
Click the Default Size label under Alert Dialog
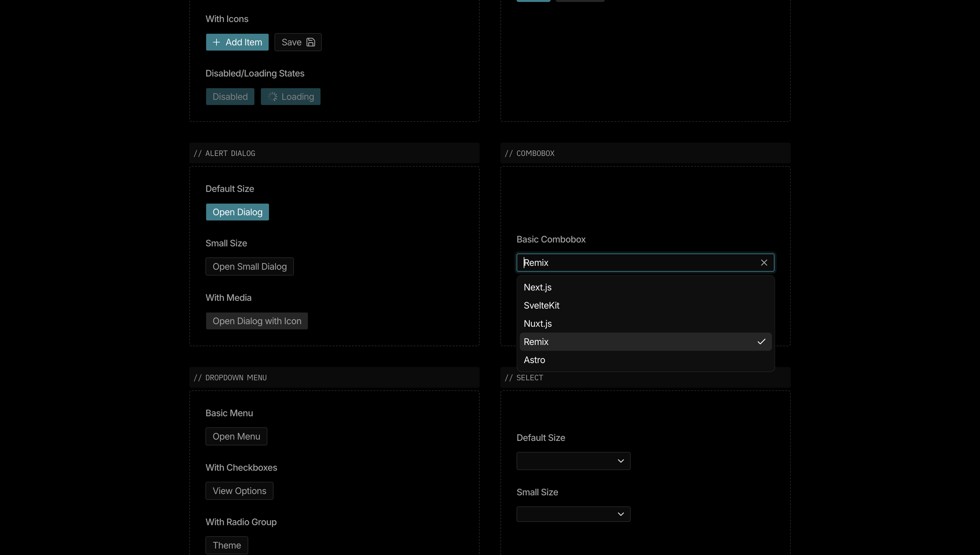point(230,189)
